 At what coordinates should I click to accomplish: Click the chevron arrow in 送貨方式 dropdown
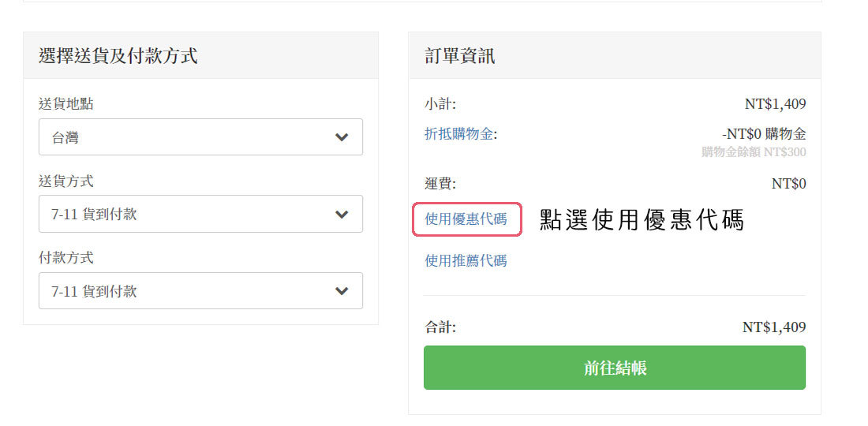point(341,214)
